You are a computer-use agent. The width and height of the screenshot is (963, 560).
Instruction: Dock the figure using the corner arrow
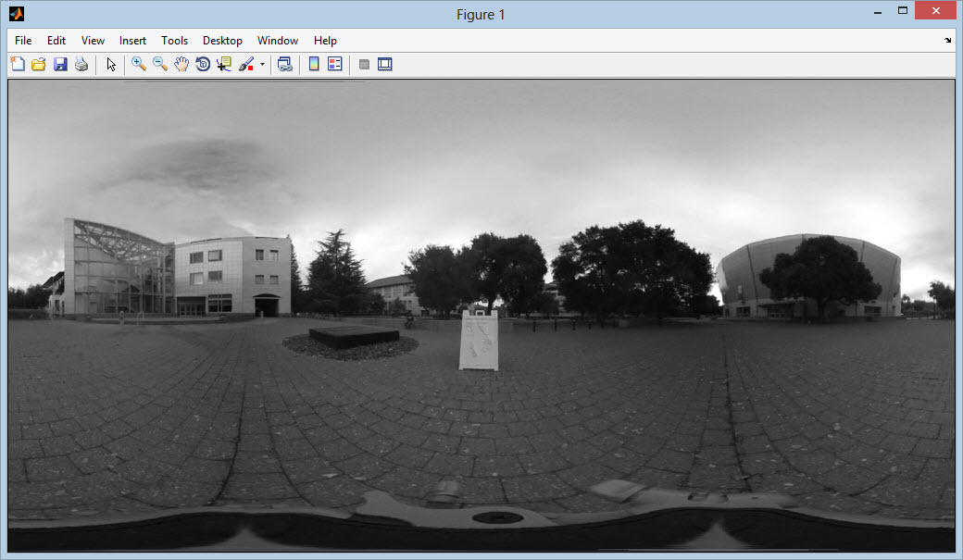947,41
